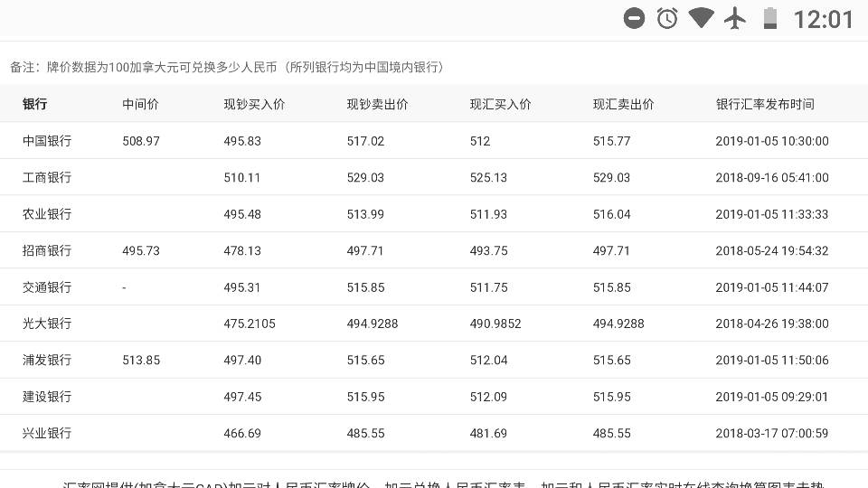Click the 农业银行 row name
Image resolution: width=868 pixels, height=488 pixels.
coord(47,214)
